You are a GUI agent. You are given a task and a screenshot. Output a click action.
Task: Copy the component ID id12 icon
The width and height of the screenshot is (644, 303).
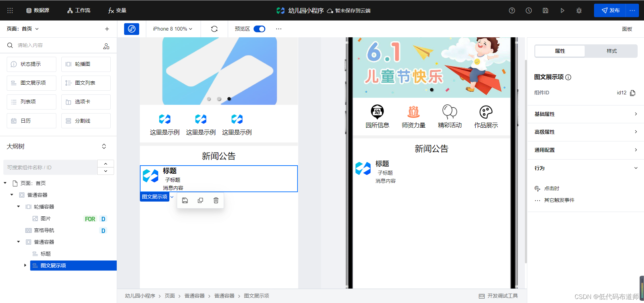633,93
